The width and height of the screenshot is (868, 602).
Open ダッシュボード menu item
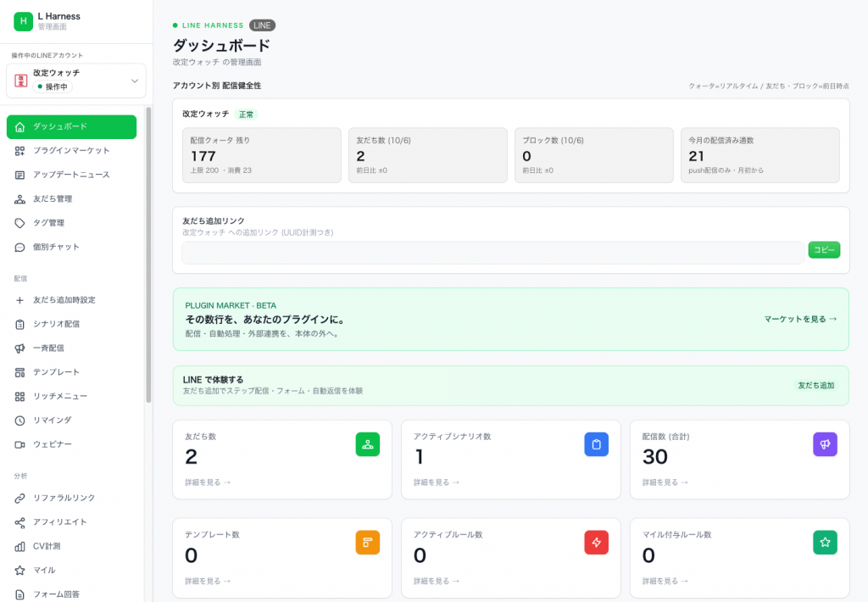click(x=71, y=127)
